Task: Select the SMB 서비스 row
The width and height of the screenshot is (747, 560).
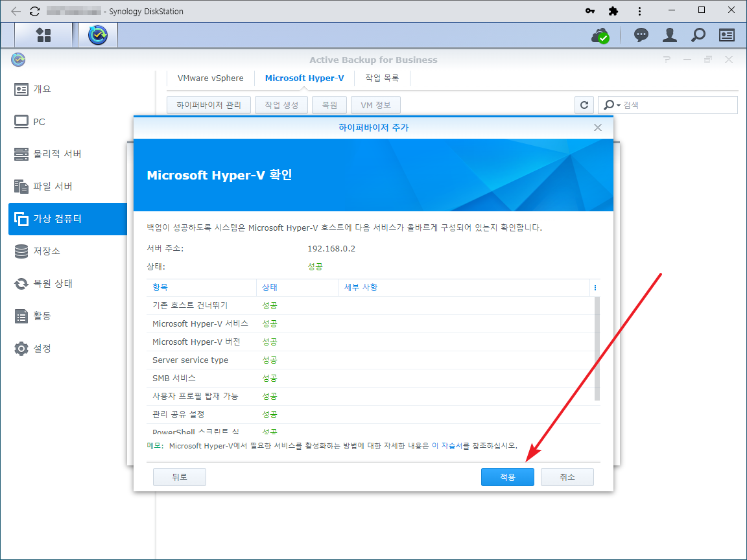Action: (x=371, y=378)
